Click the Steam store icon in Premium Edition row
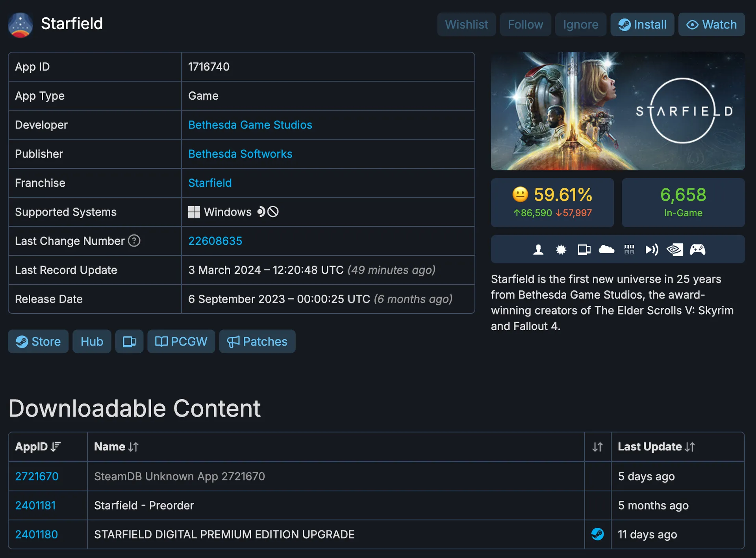The width and height of the screenshot is (756, 558). click(597, 534)
